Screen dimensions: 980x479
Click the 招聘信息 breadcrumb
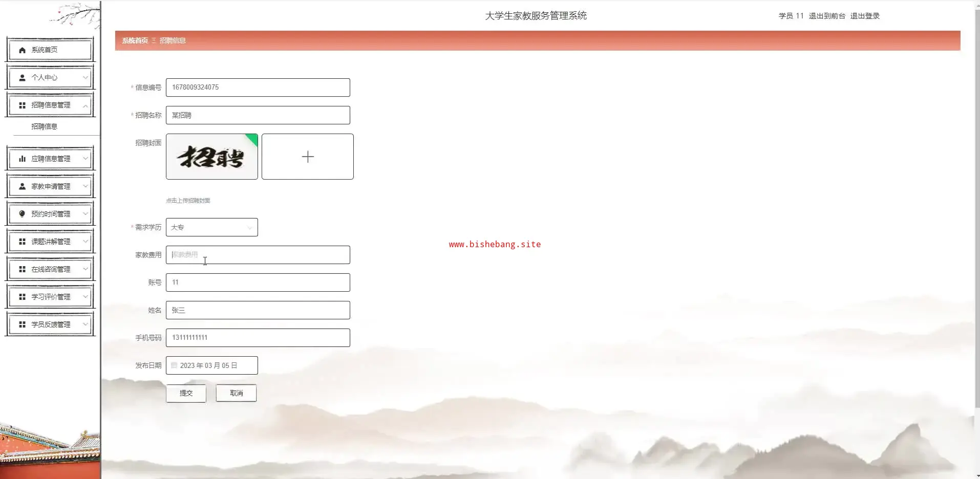[173, 40]
